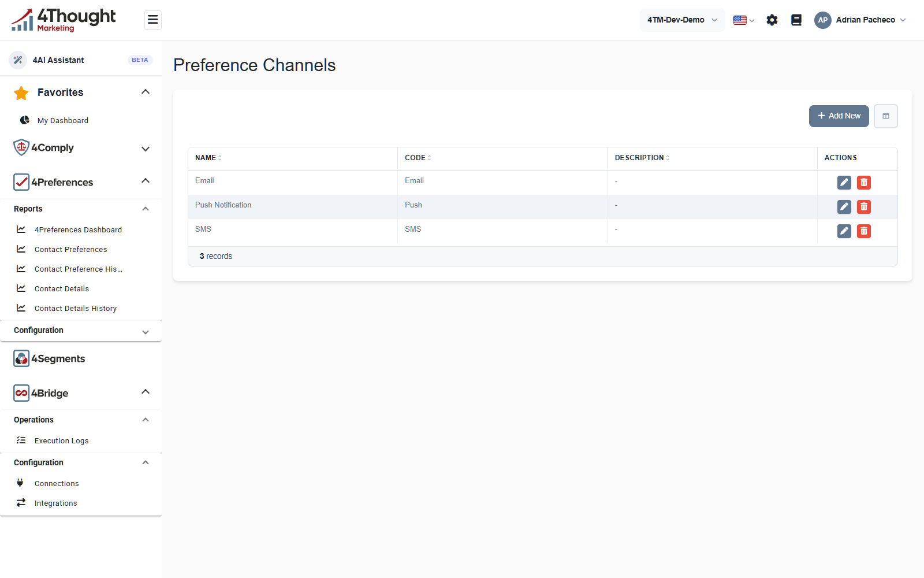Click chart icon beside 4Preferences Dashboard
The width and height of the screenshot is (924, 578).
[x=21, y=229]
